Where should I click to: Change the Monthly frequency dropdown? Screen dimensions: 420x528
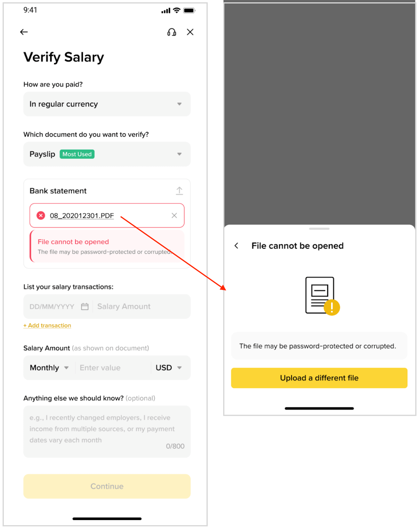tap(49, 368)
